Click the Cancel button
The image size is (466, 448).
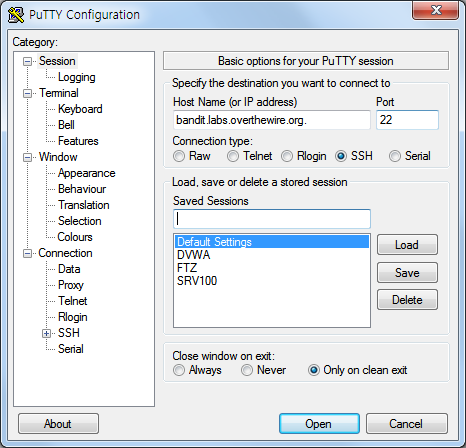click(x=406, y=424)
